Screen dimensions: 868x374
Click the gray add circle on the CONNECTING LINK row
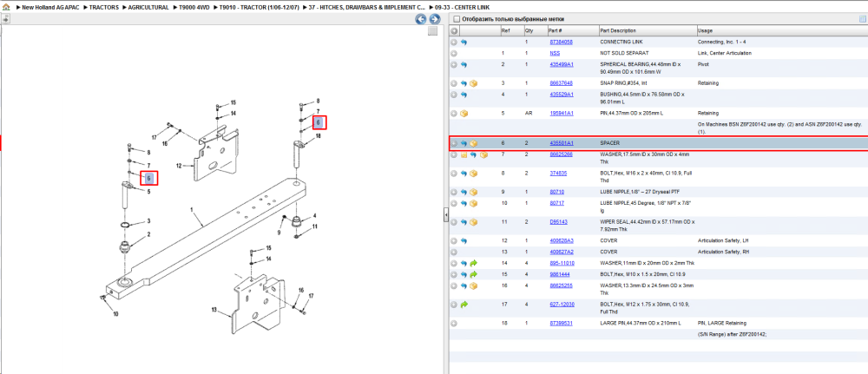[454, 42]
